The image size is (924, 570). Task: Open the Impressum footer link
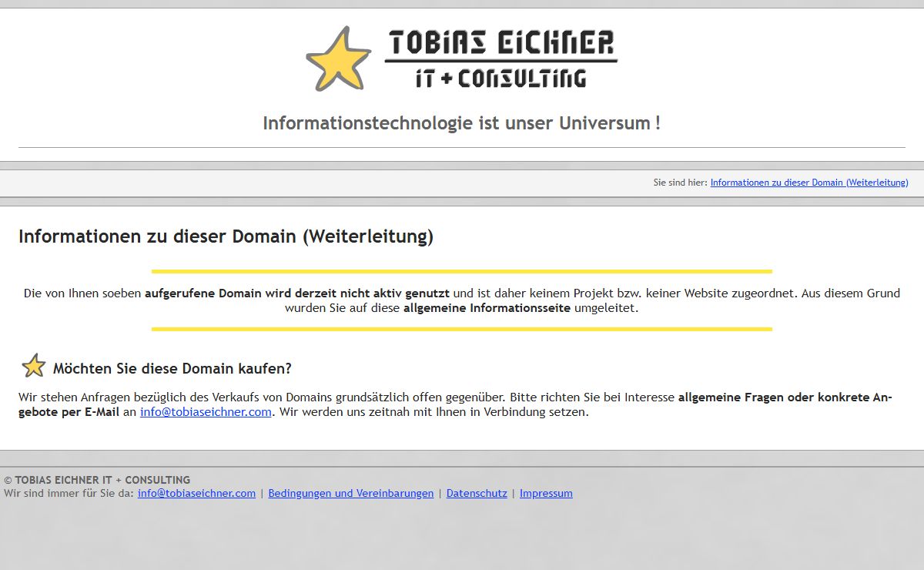click(546, 494)
